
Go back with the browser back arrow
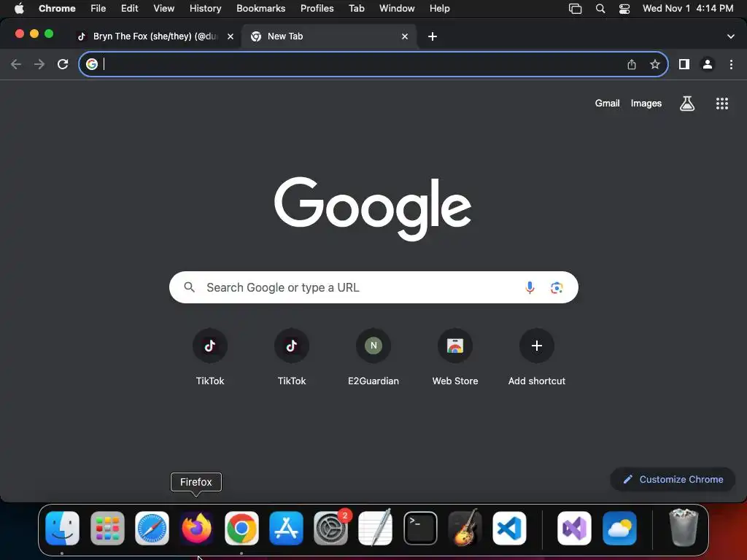pyautogui.click(x=16, y=64)
